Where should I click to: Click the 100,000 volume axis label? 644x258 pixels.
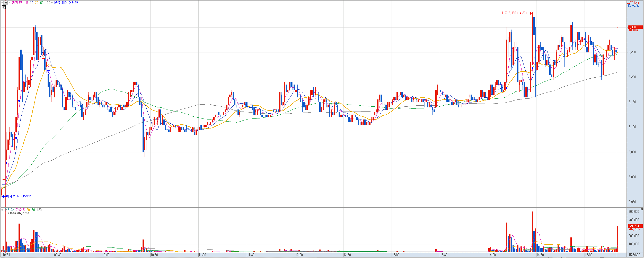(x=634, y=244)
